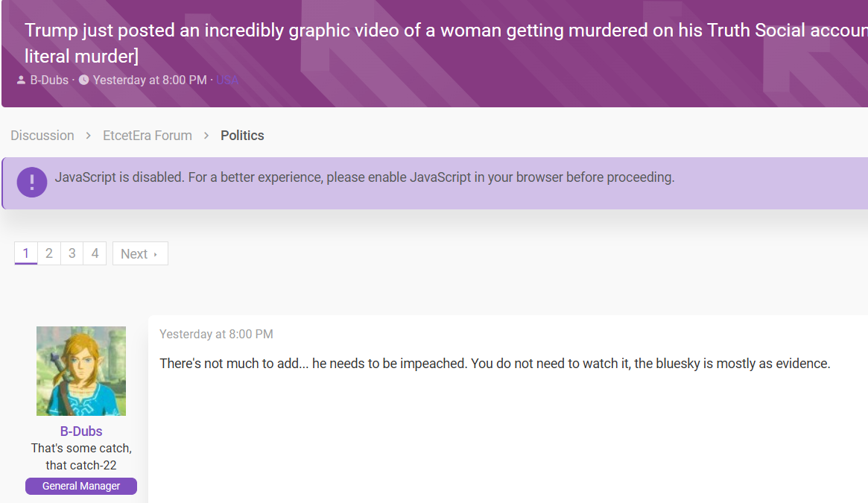The image size is (868, 503).
Task: Go to page 2 of the thread
Action: [x=48, y=253]
